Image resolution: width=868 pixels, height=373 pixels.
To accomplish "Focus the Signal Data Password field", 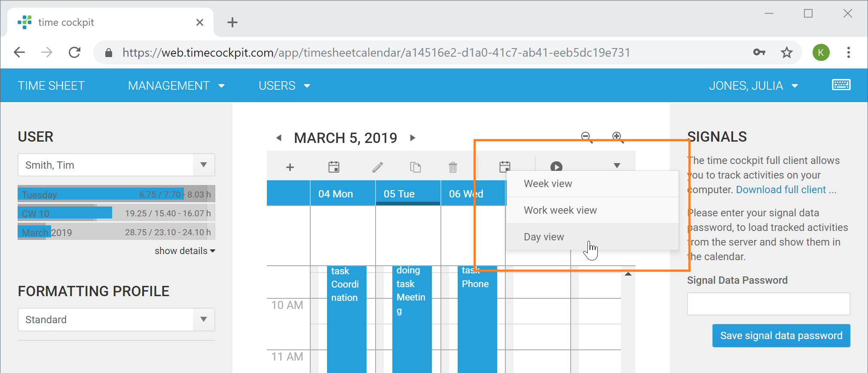I will 768,304.
